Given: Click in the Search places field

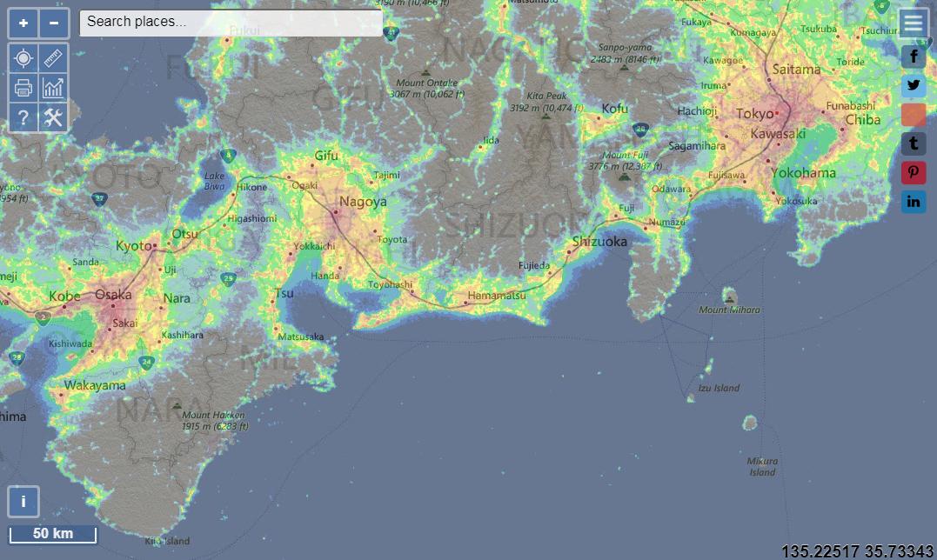Looking at the screenshot, I should [231, 23].
